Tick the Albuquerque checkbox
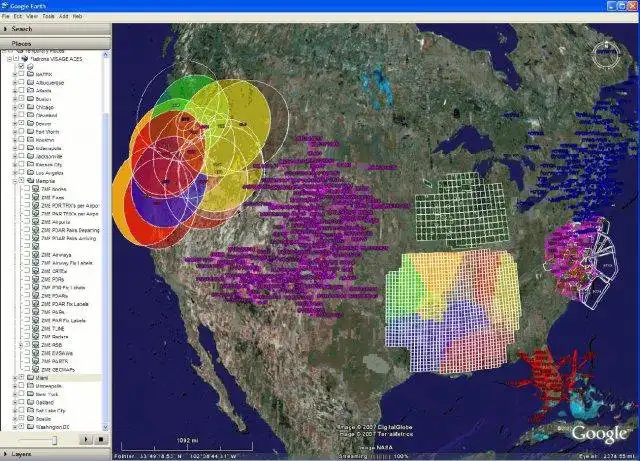This screenshot has width=640, height=461. click(21, 82)
